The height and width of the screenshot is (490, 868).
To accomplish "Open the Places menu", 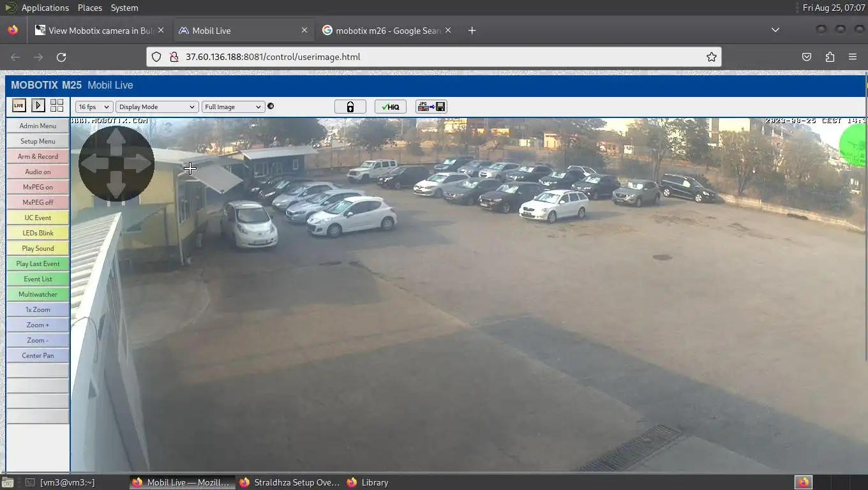I will [90, 8].
